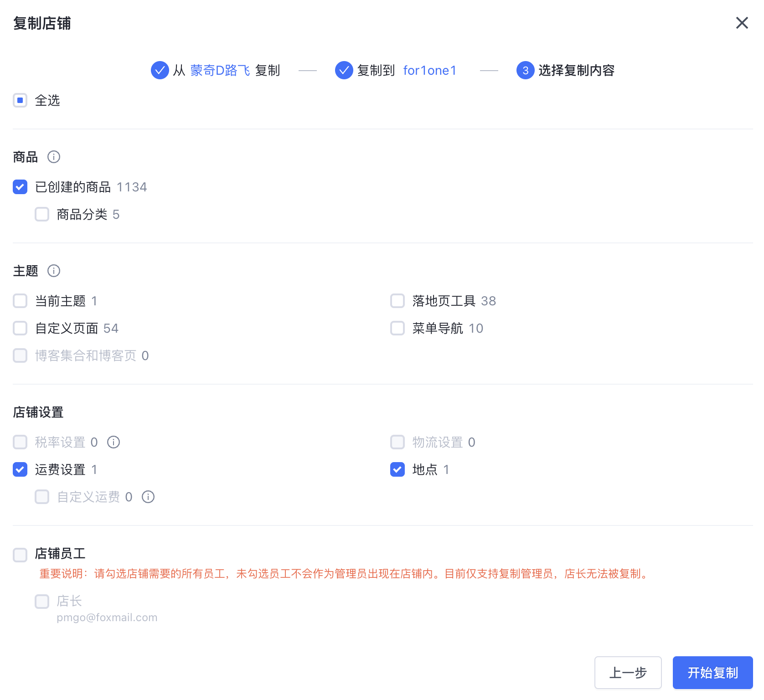Click the info icon beside 税率设置
764x700 pixels.
(x=114, y=442)
